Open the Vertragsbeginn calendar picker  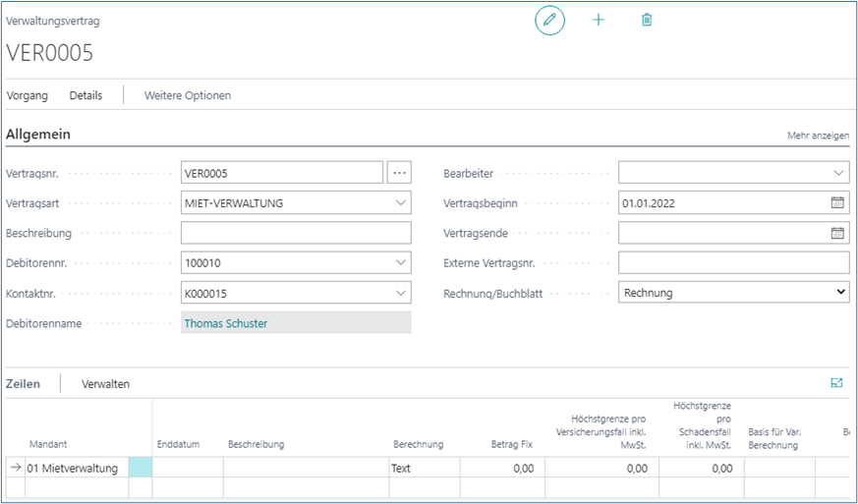837,203
